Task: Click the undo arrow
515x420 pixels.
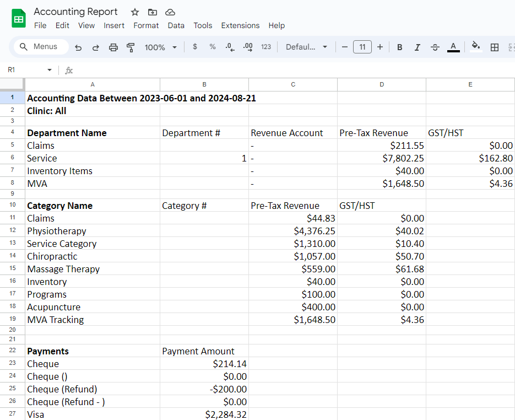Action: coord(78,47)
